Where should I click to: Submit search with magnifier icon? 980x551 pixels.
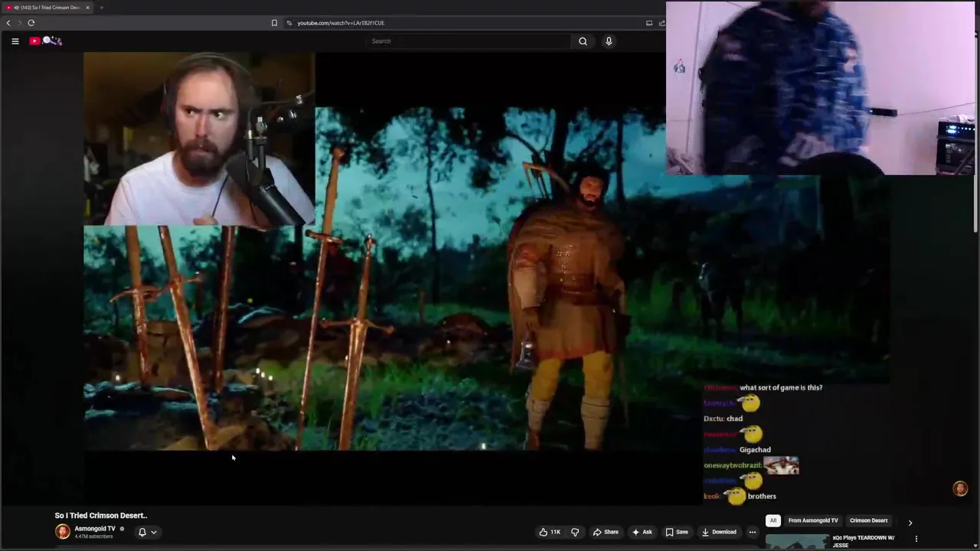click(x=583, y=41)
